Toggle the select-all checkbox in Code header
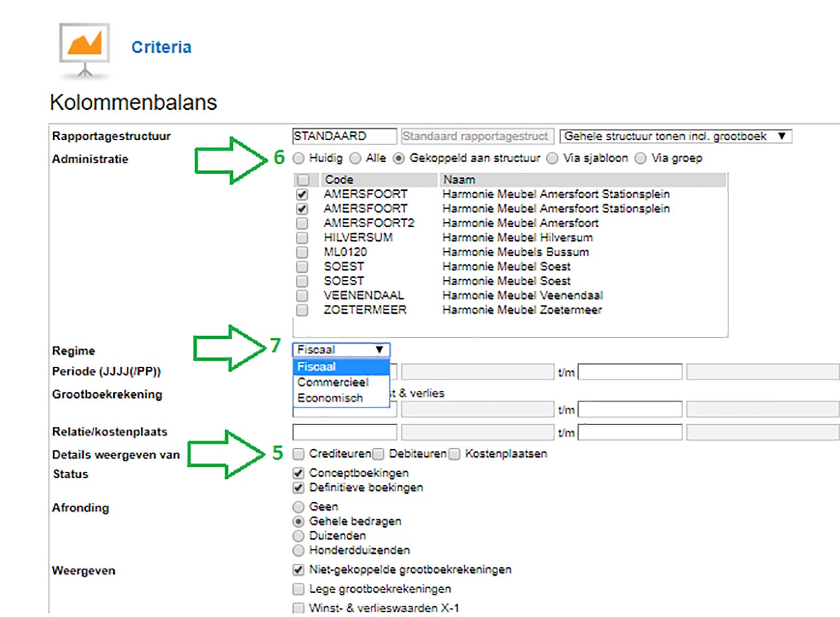 (302, 180)
